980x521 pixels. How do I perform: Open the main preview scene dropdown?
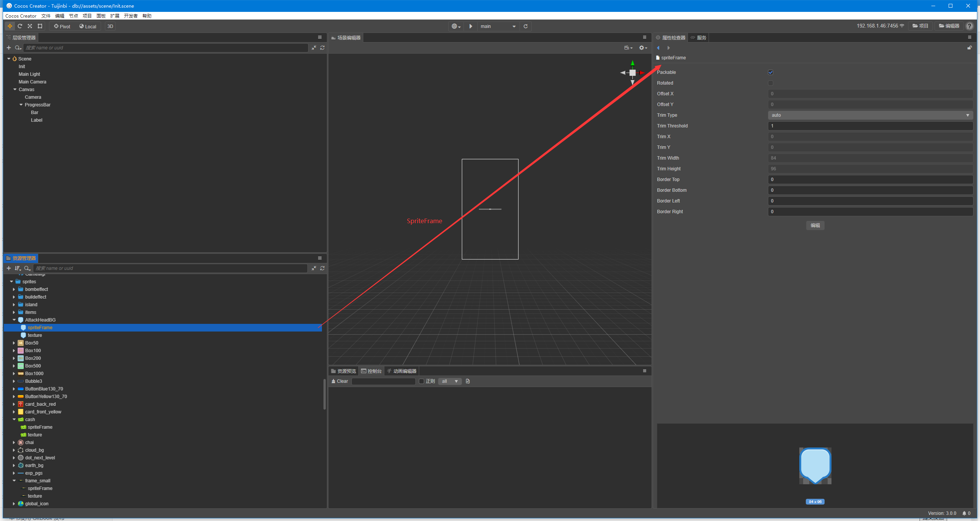(498, 26)
